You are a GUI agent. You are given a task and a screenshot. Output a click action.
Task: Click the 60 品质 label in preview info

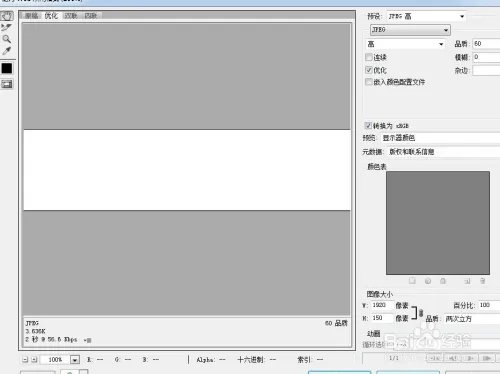coord(336,323)
